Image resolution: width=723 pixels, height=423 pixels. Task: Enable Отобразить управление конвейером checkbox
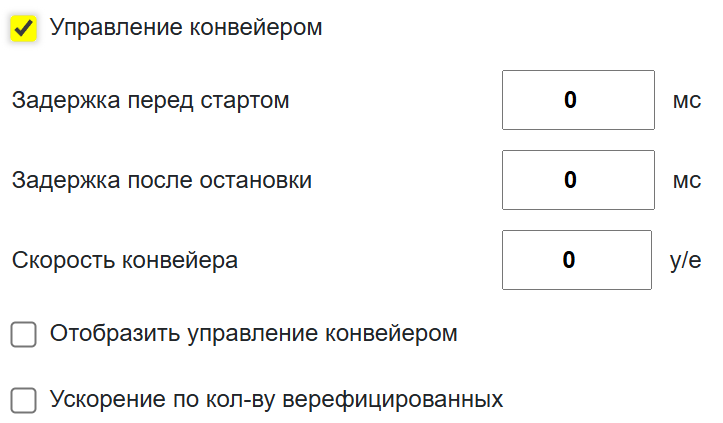24,334
